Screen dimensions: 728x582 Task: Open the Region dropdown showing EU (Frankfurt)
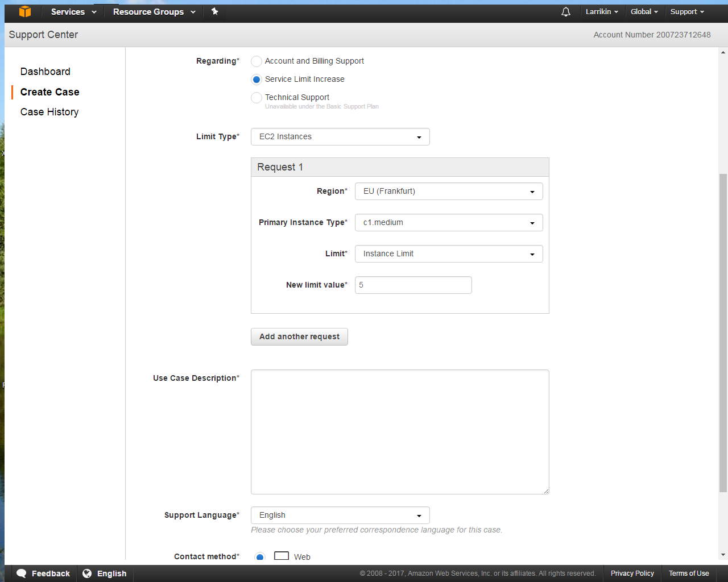click(449, 192)
